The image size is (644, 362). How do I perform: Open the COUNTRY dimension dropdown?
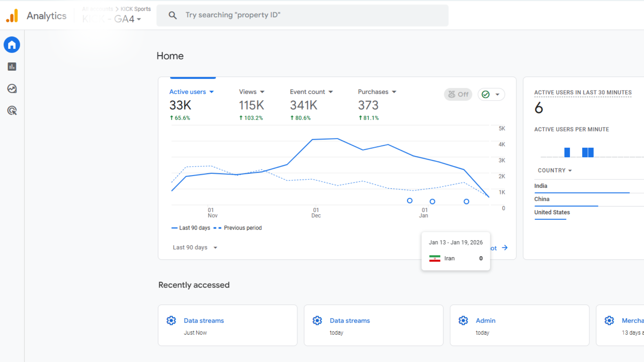[555, 170]
